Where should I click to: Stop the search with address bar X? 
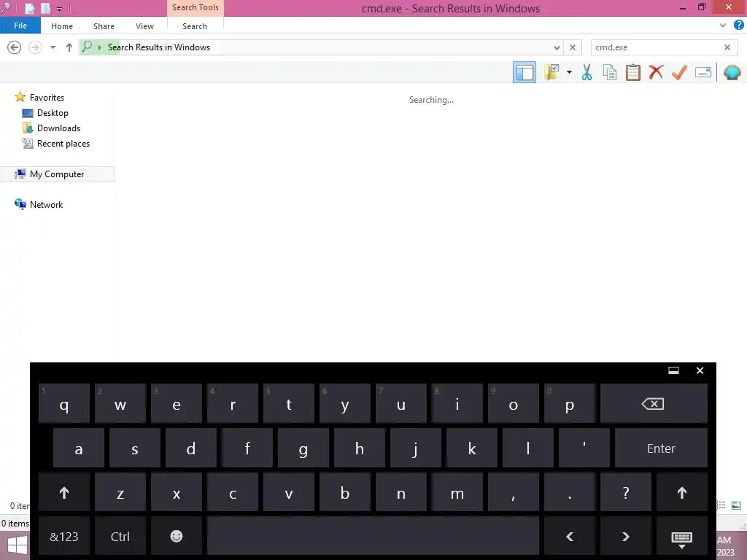tap(573, 47)
